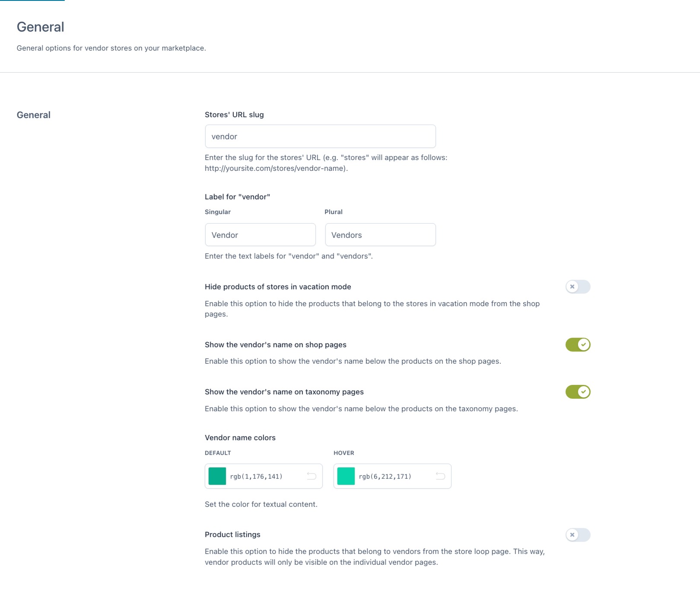
Task: Click the "Vendor name colors" label
Action: 240,438
